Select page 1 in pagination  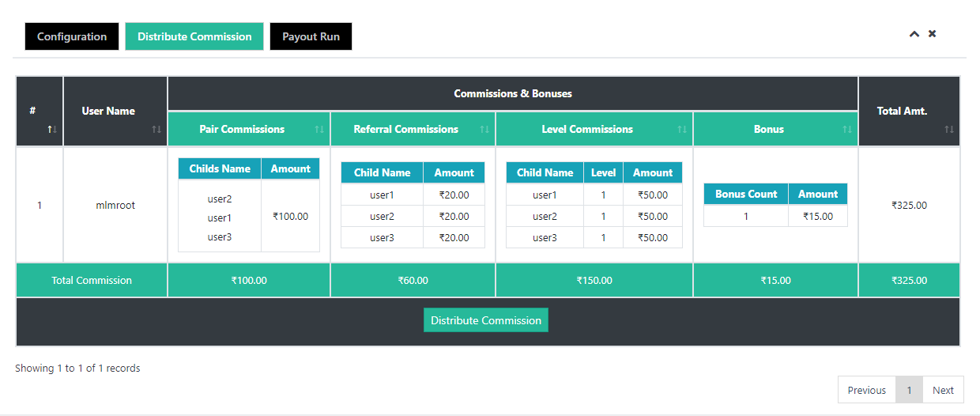tap(909, 390)
